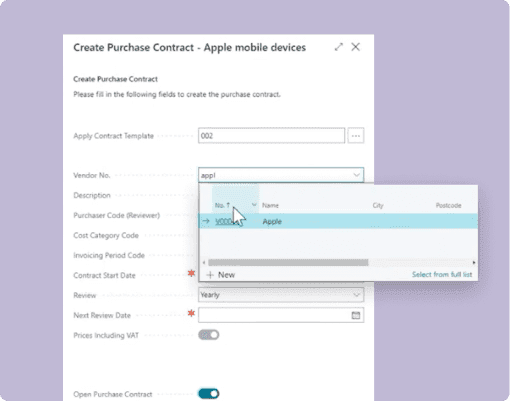Screen dimensions: 510x401
Task: Open calendar picker for Next Review Date
Action: pyautogui.click(x=356, y=315)
